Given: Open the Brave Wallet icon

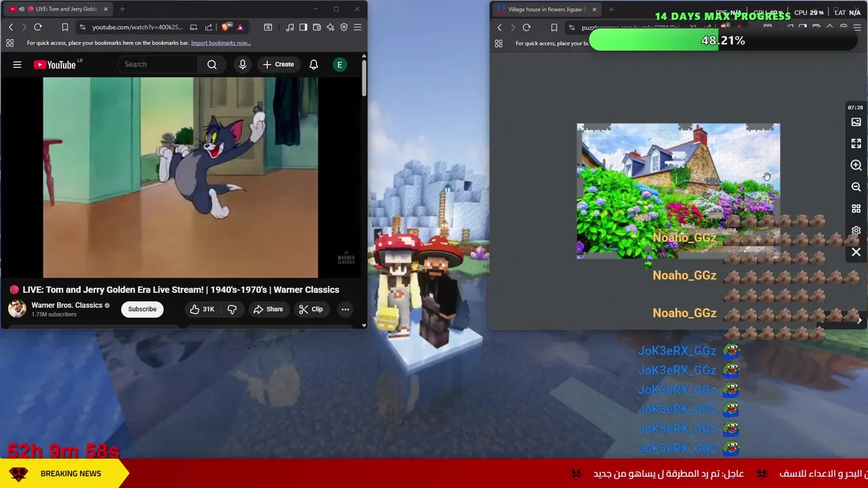Looking at the screenshot, I should 317,27.
